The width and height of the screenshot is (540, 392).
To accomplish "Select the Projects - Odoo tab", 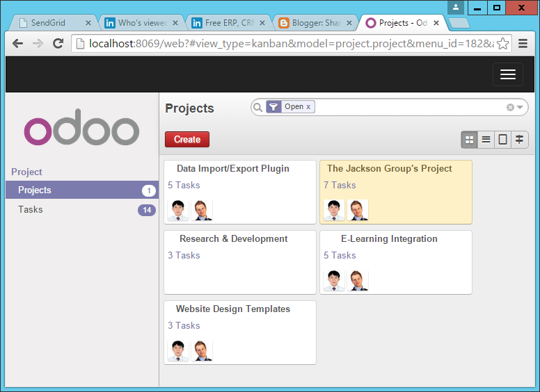I will [x=402, y=23].
